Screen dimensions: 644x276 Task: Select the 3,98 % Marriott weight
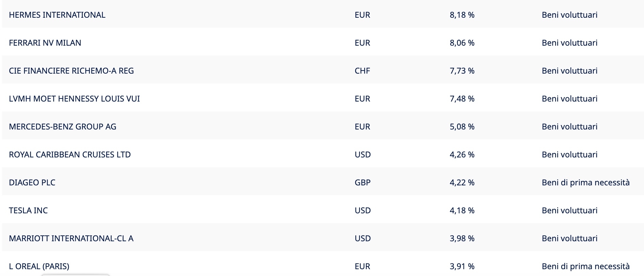(x=462, y=239)
